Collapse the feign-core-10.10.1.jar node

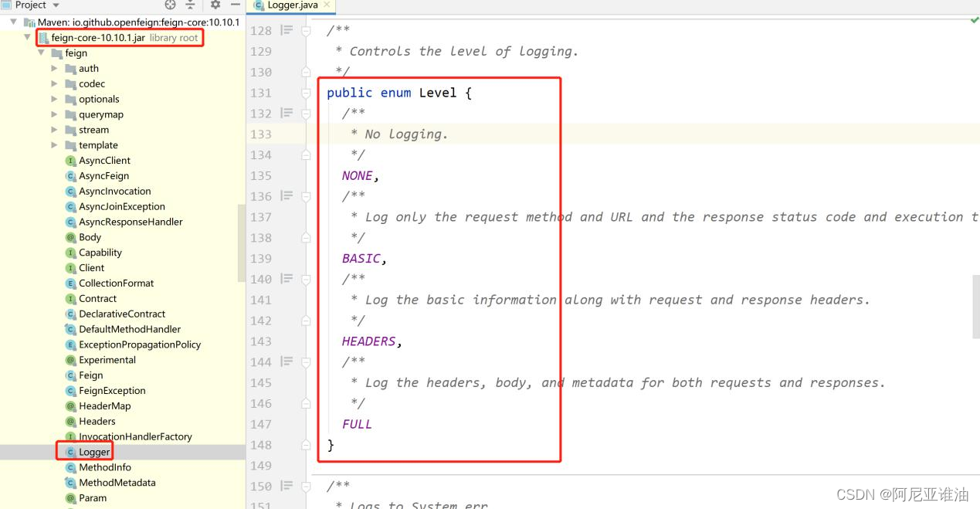coord(28,38)
